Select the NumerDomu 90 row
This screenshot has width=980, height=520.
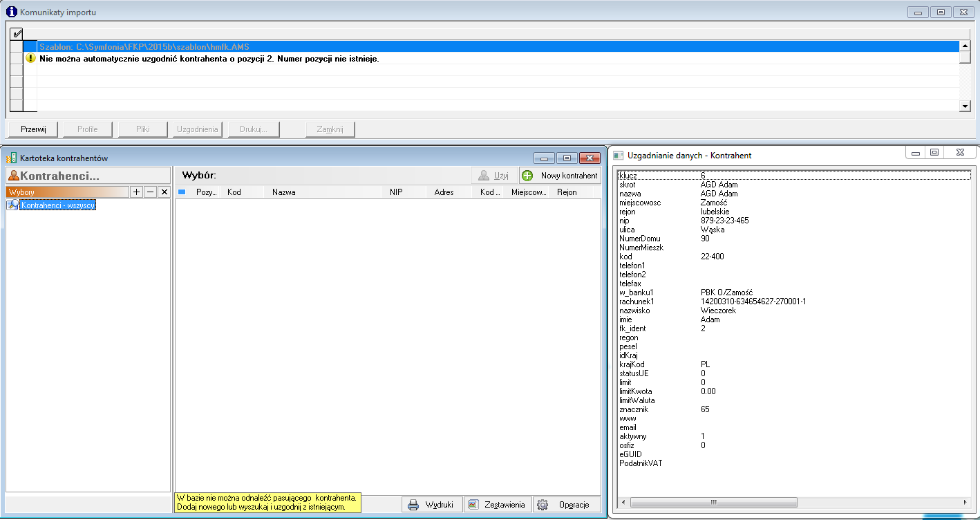[794, 239]
